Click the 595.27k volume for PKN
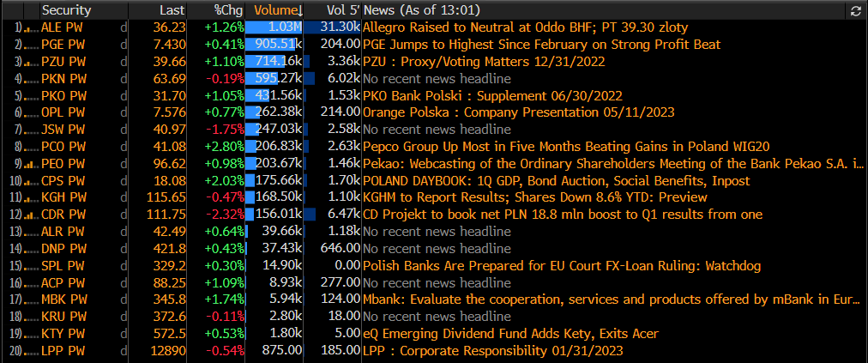This screenshot has height=363, width=868. tap(279, 79)
